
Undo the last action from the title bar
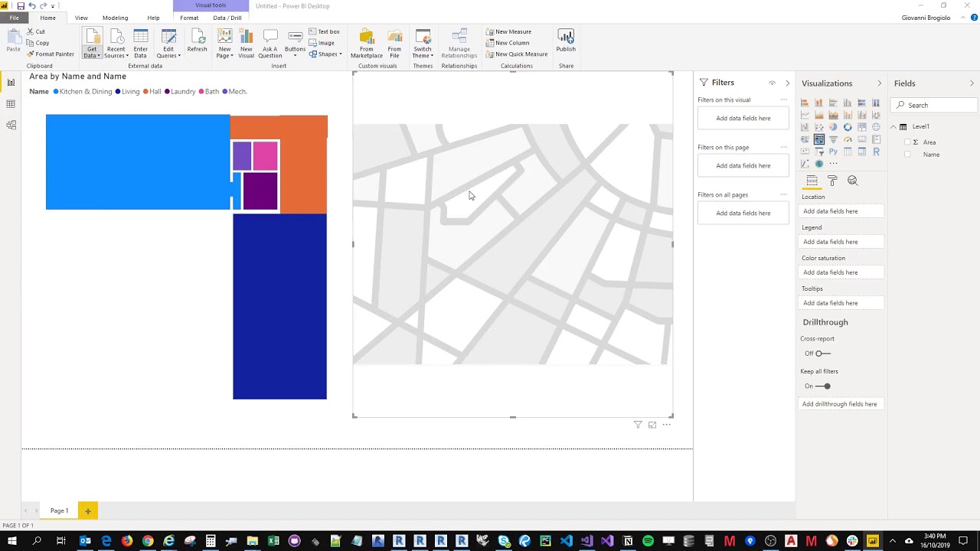coord(32,6)
